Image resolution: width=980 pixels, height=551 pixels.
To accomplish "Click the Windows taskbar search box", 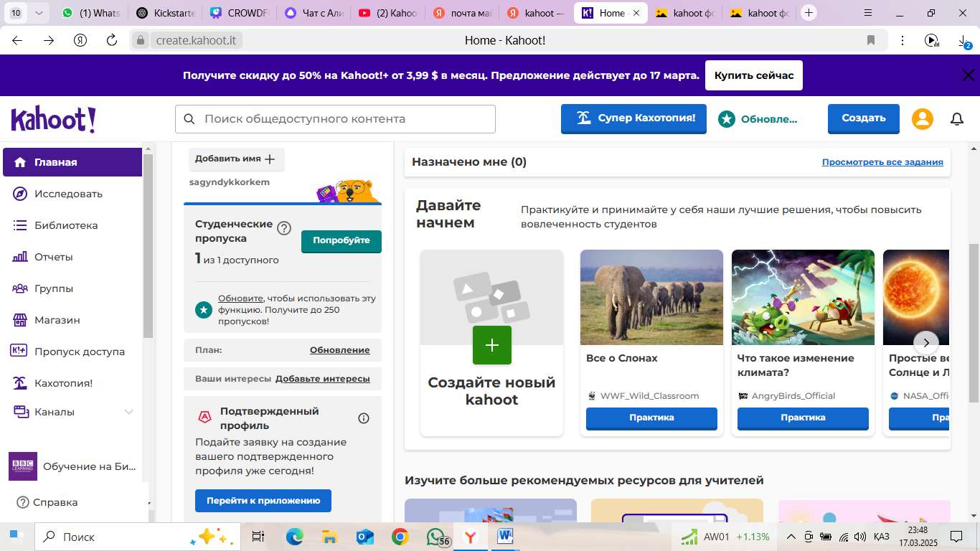I will point(136,537).
